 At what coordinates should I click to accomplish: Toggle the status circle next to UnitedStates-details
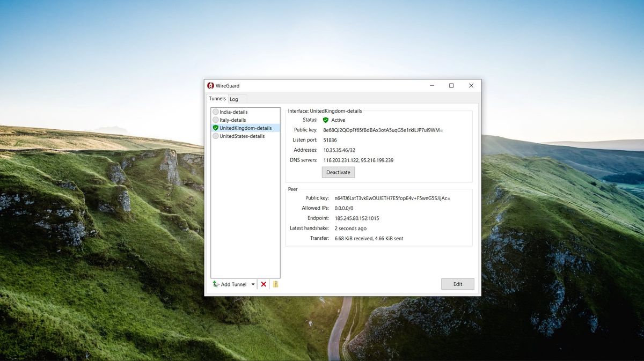pyautogui.click(x=215, y=136)
